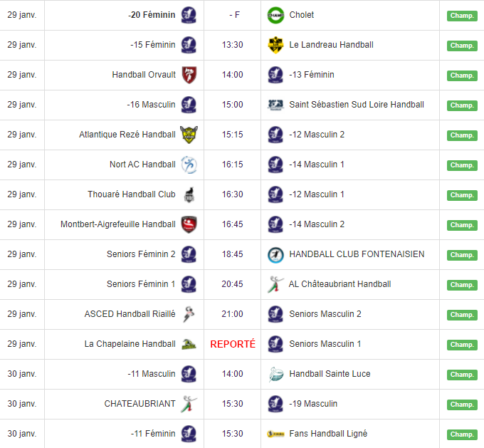Click the Handball Orvault crest icon
This screenshot has height=448, width=484.
point(189,75)
